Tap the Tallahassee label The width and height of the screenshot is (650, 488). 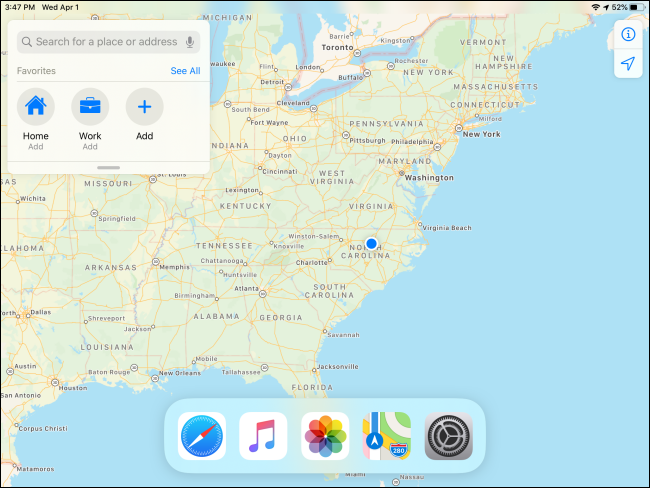[241, 372]
